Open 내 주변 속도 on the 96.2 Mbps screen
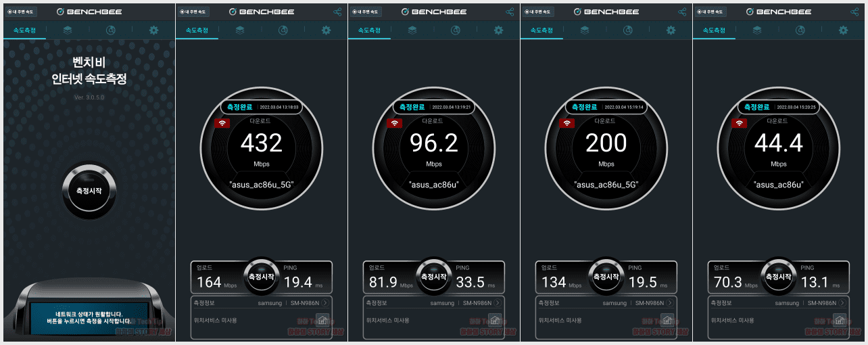Screen dimensions: 868x345 point(366,11)
